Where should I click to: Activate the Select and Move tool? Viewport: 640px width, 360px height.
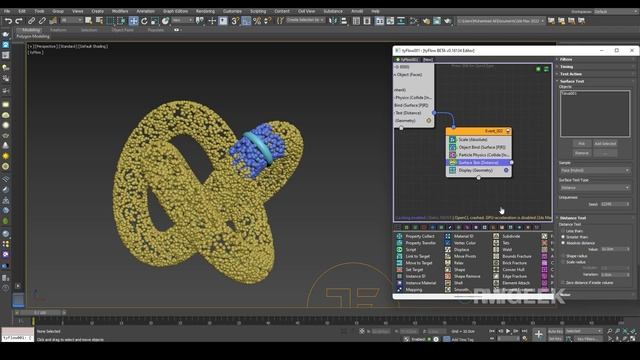point(133,21)
